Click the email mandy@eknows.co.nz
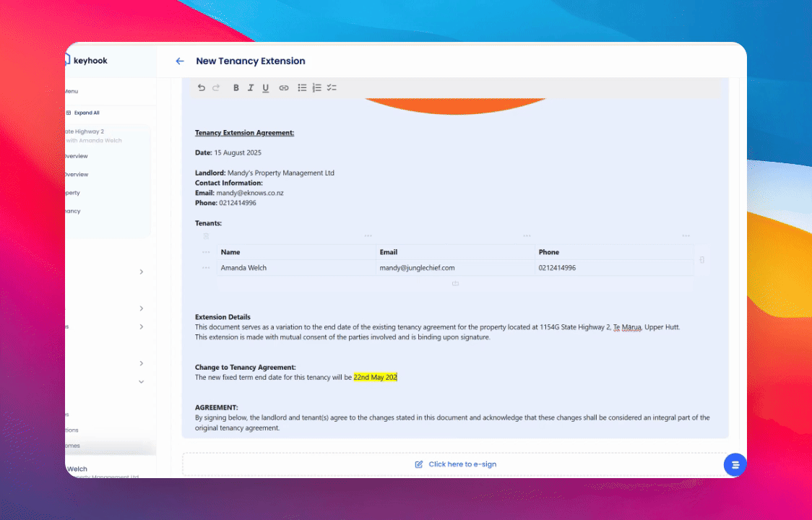The image size is (812, 520). tap(250, 193)
